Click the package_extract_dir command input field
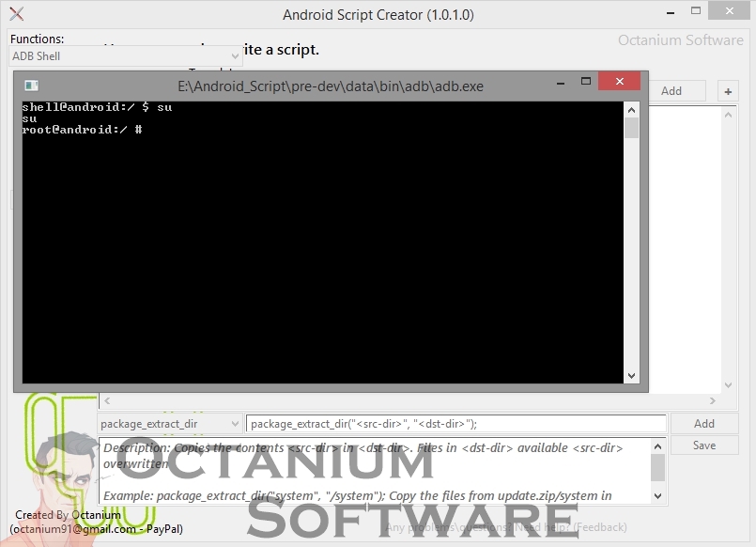This screenshot has height=547, width=756. [456, 424]
